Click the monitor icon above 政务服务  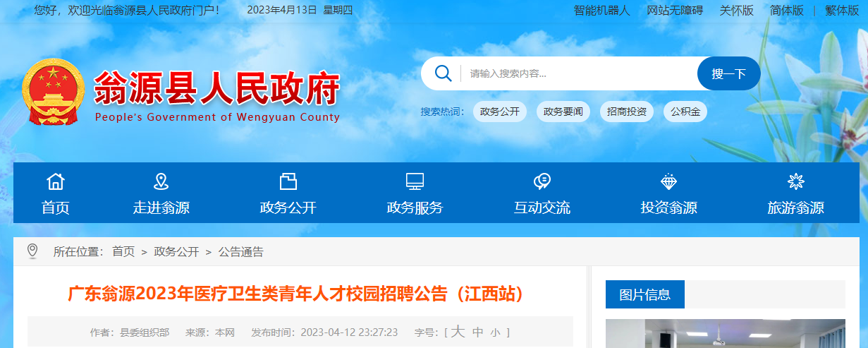click(415, 181)
